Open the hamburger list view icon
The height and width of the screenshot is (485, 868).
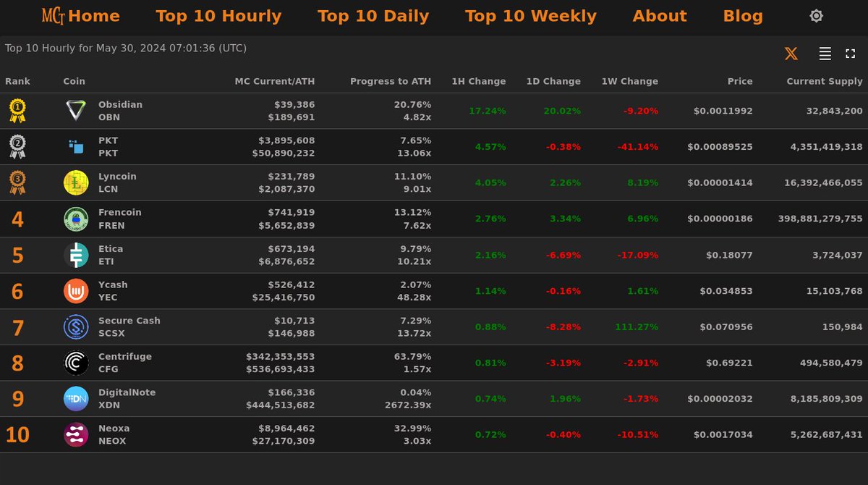coord(825,54)
